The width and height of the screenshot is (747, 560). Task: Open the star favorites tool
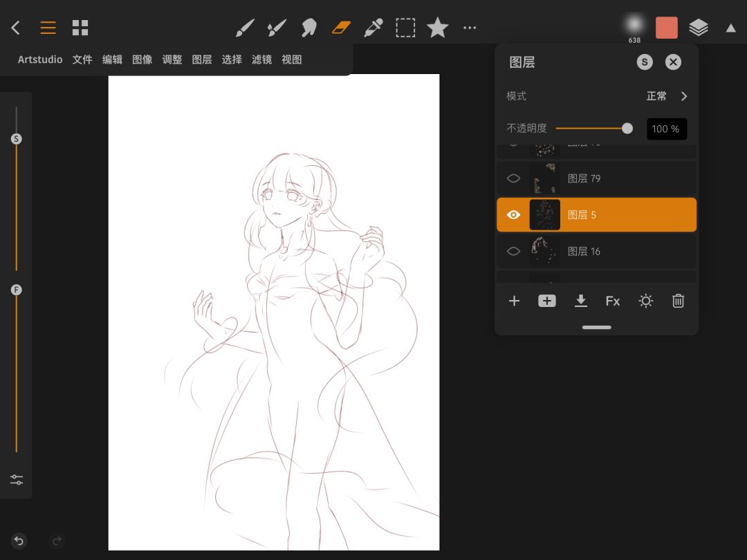point(437,28)
